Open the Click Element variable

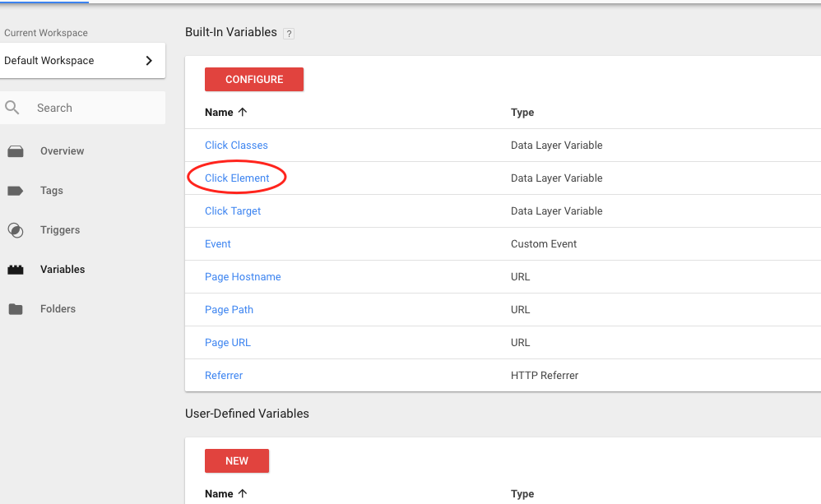[x=237, y=178]
